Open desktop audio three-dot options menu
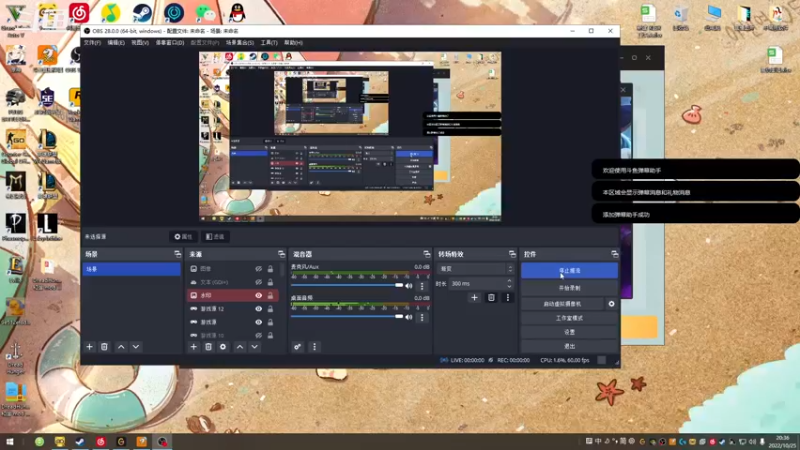This screenshot has width=800, height=450. click(422, 317)
